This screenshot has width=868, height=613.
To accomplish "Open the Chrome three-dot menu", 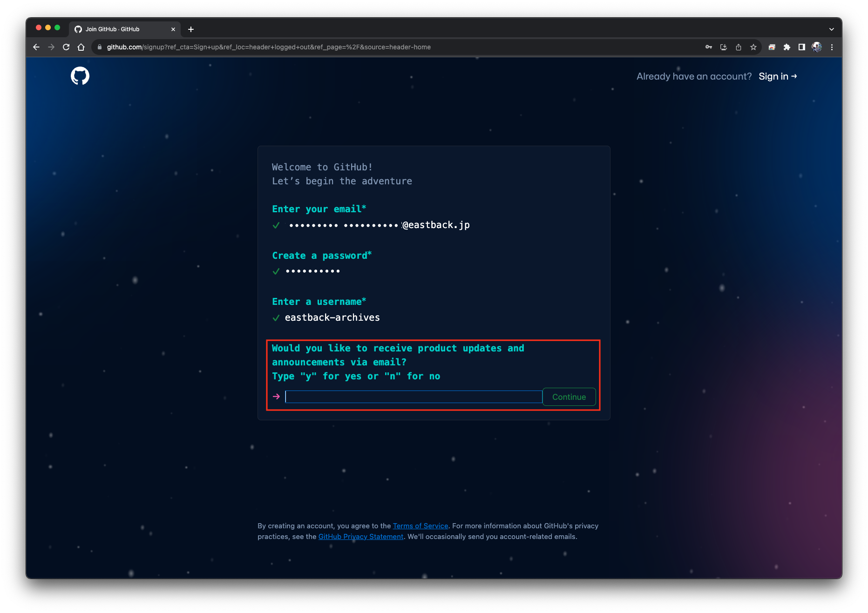I will pos(832,47).
